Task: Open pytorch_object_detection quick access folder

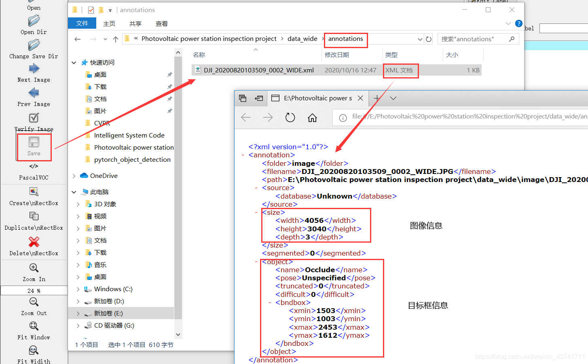Action: (x=132, y=160)
